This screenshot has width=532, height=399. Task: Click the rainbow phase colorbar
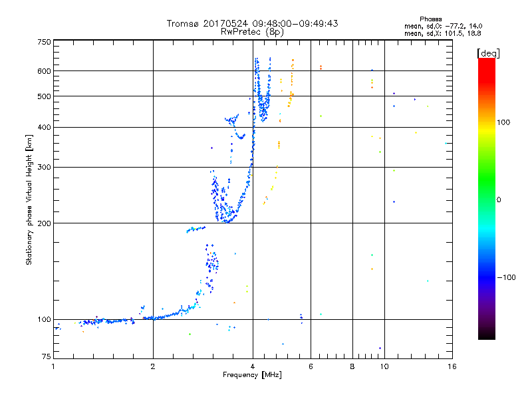[x=487, y=198]
